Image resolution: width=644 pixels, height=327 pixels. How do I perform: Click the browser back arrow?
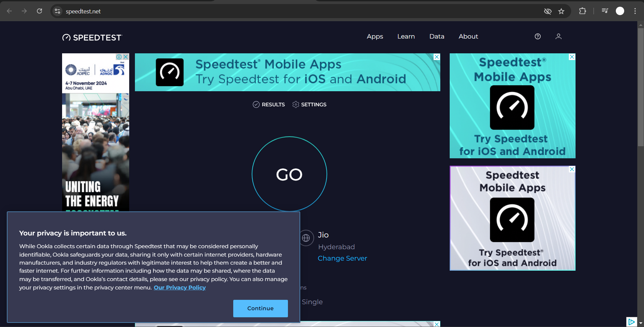pyautogui.click(x=9, y=11)
